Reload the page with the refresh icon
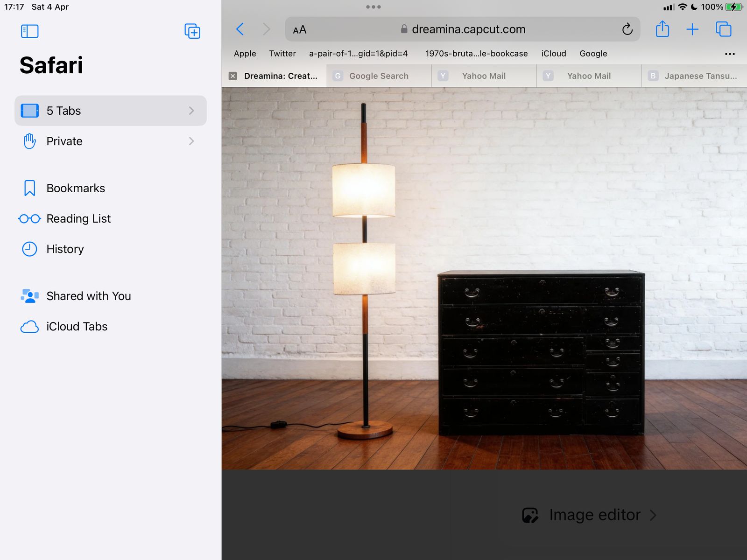 (x=627, y=29)
